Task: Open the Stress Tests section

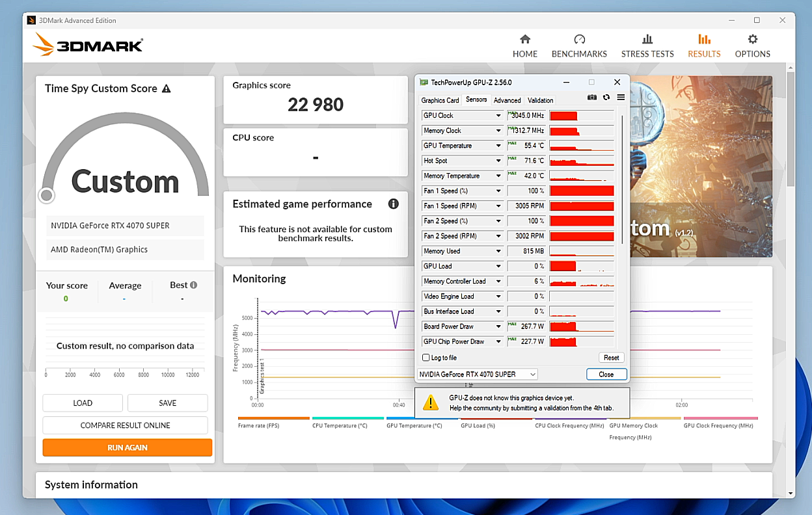Action: [x=647, y=46]
